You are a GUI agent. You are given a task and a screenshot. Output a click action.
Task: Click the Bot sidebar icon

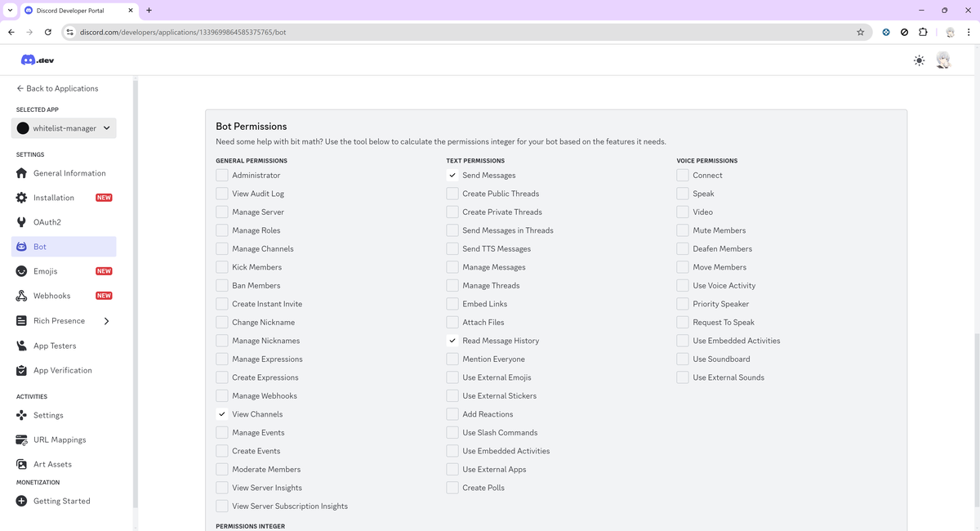(22, 247)
